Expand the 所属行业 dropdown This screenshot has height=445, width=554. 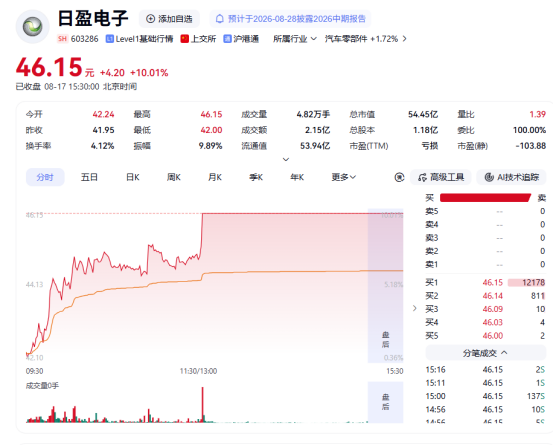[294, 39]
